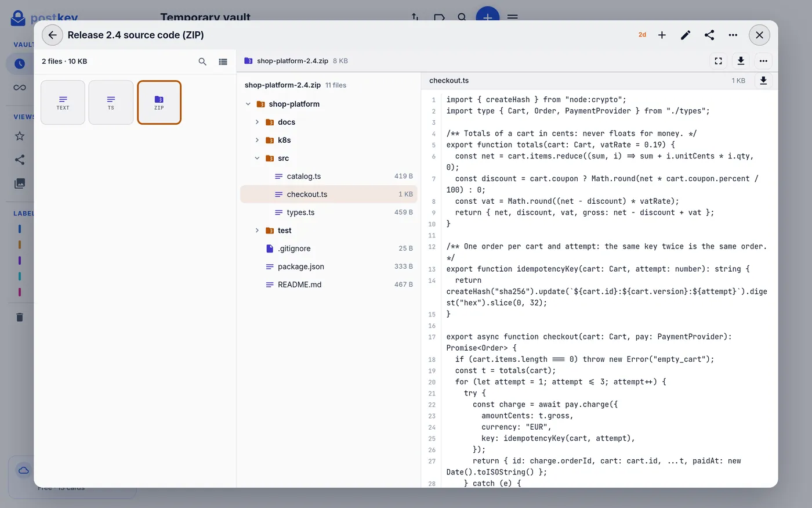The height and width of the screenshot is (508, 812).
Task: Expand the test folder
Action: point(257,230)
